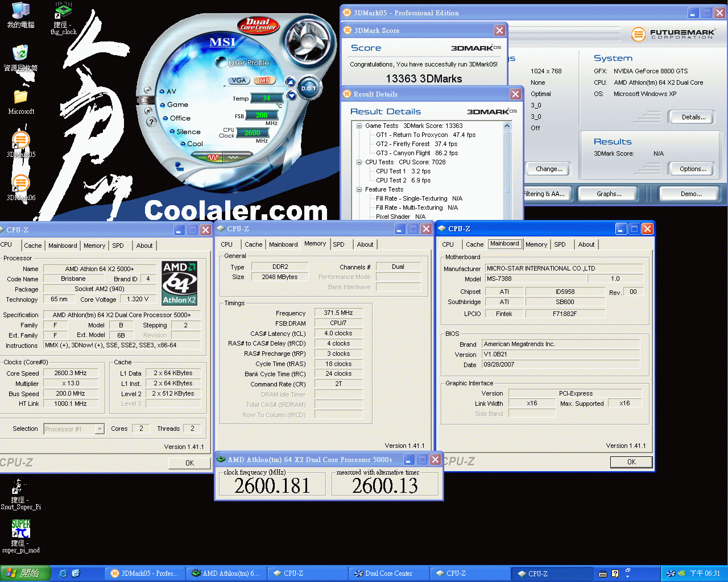
Task: Launch the 3DMark05 desktop shortcut
Action: (x=21, y=144)
